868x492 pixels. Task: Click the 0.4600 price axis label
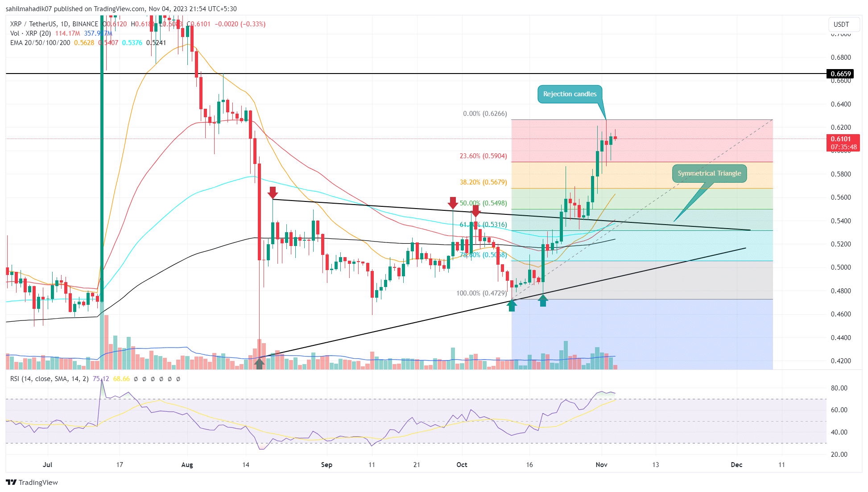[841, 314]
